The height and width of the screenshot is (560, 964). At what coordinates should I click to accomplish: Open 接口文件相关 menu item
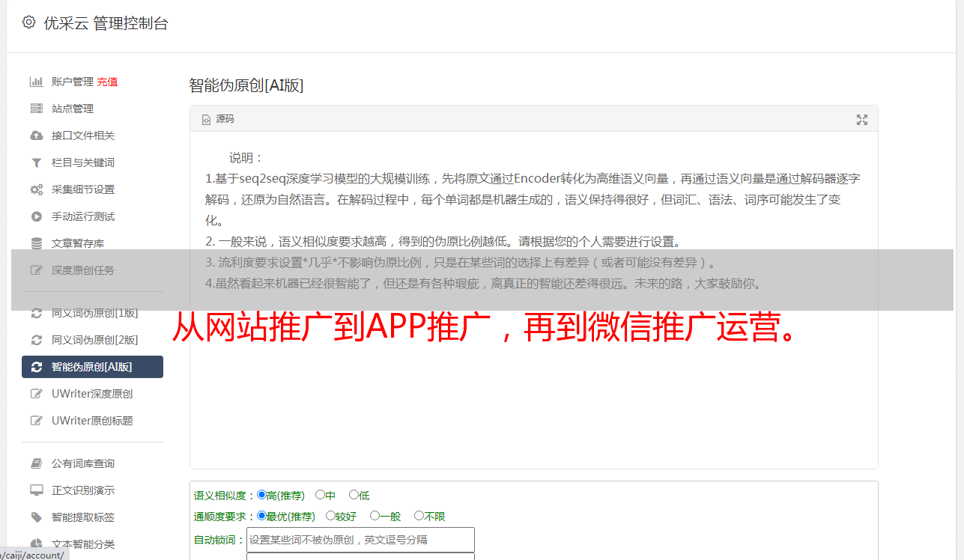(83, 136)
